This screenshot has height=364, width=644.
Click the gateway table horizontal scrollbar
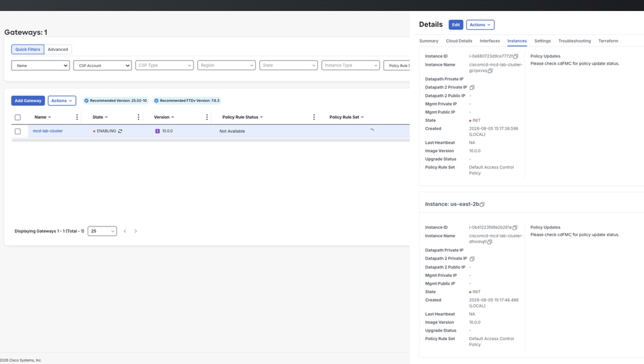(x=210, y=140)
